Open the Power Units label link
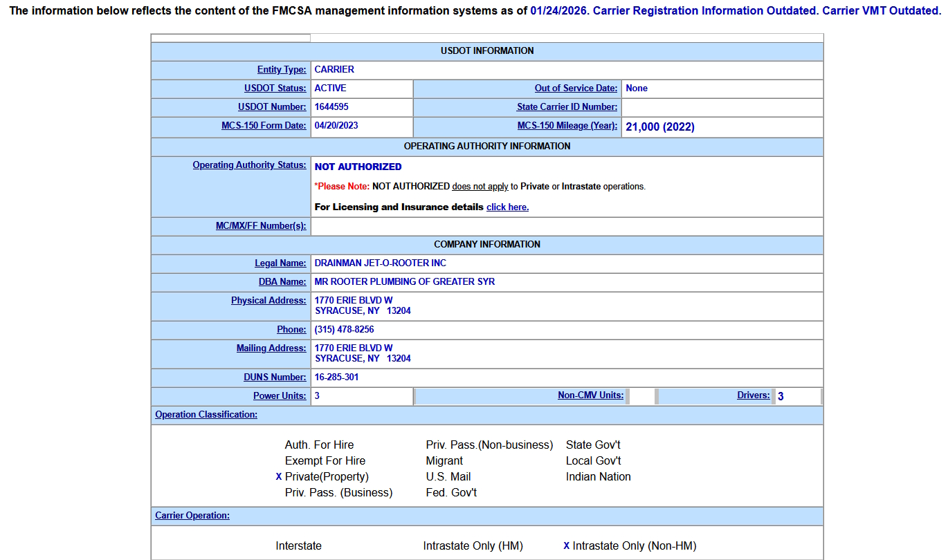 coord(280,396)
